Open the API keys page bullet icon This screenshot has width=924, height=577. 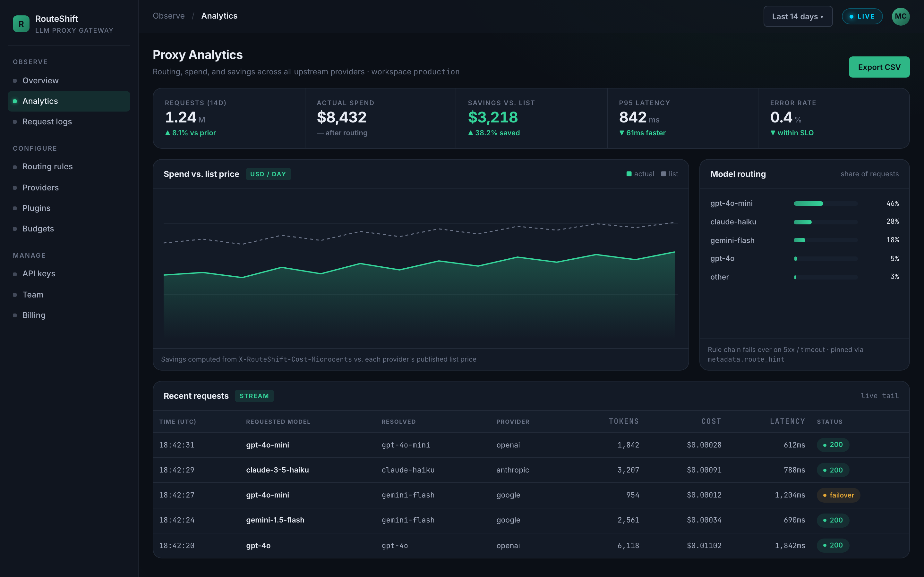[x=14, y=274]
